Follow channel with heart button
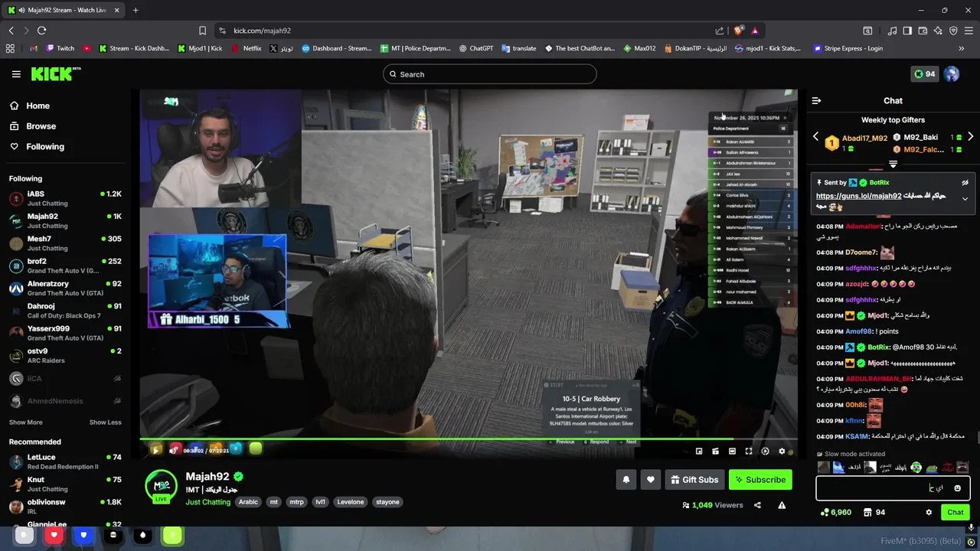The image size is (980, 551). [651, 480]
